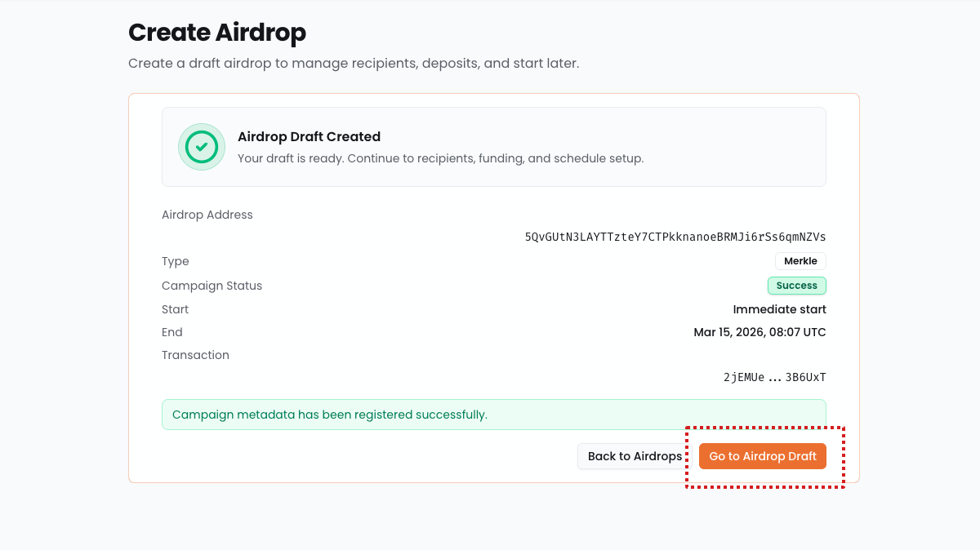Click the Create Airdrop page title
The height and width of the screenshot is (550, 980).
(217, 33)
